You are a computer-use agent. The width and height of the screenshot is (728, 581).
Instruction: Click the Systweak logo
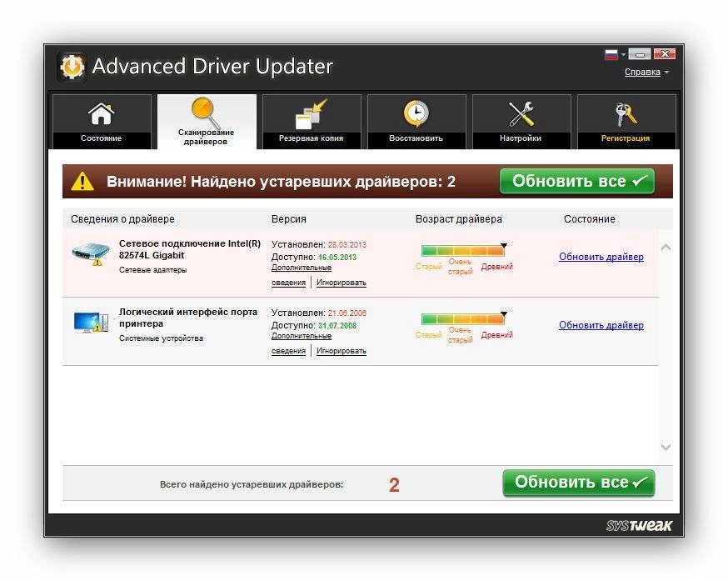[639, 526]
